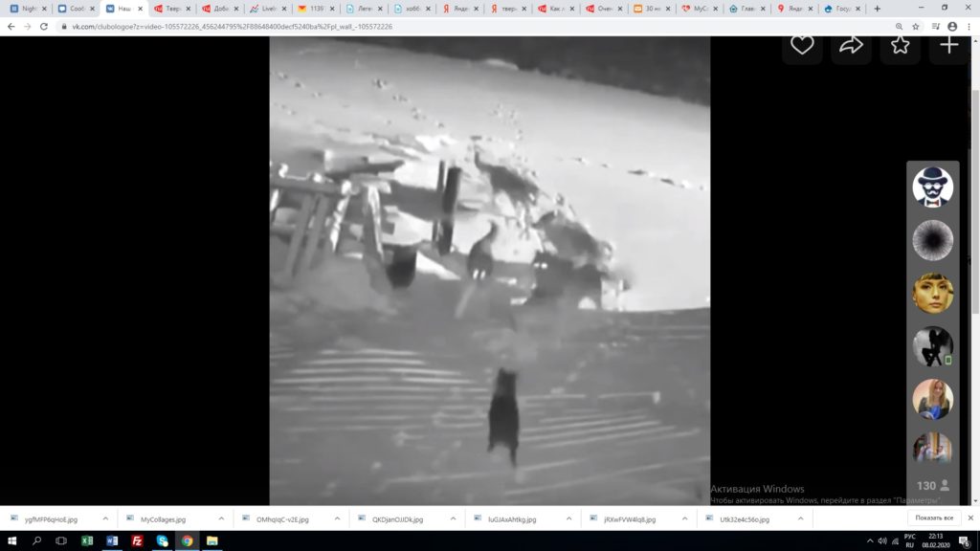Open the plus icon on the video overlay

click(948, 44)
